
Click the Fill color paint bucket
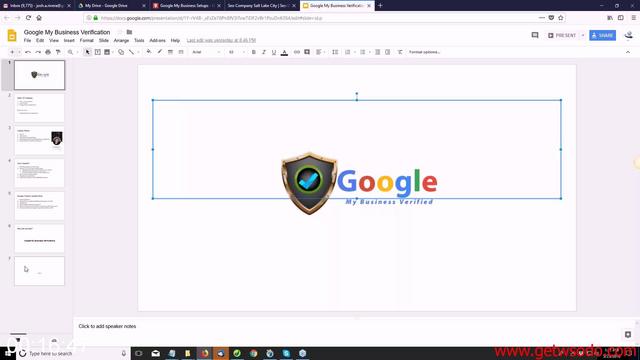pos(149,52)
